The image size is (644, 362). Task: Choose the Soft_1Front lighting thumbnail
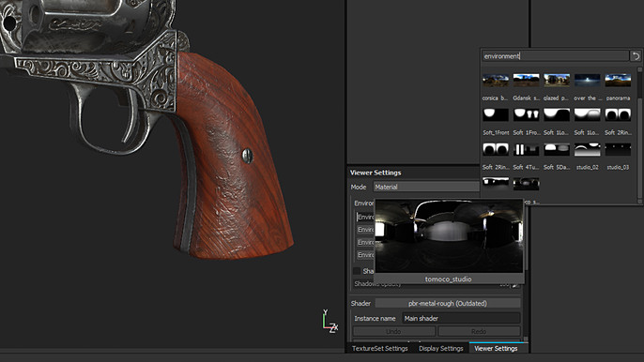pyautogui.click(x=496, y=114)
